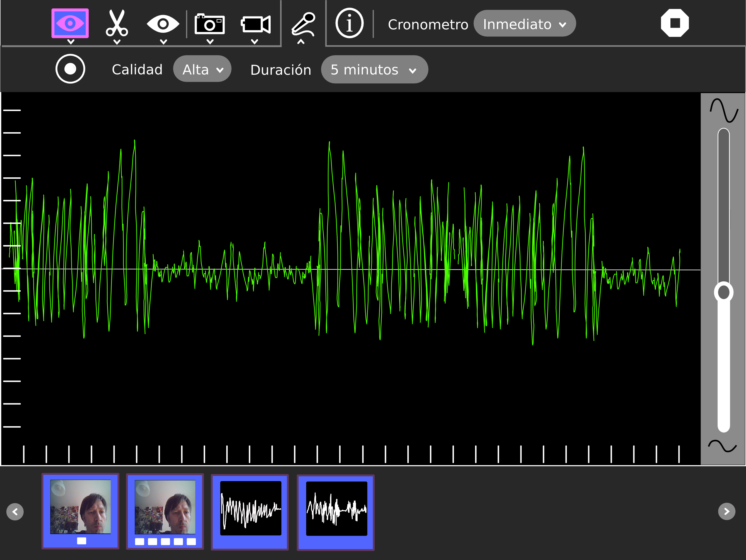Select the scissors edit tool
Screen dimensions: 746x560
click(117, 23)
